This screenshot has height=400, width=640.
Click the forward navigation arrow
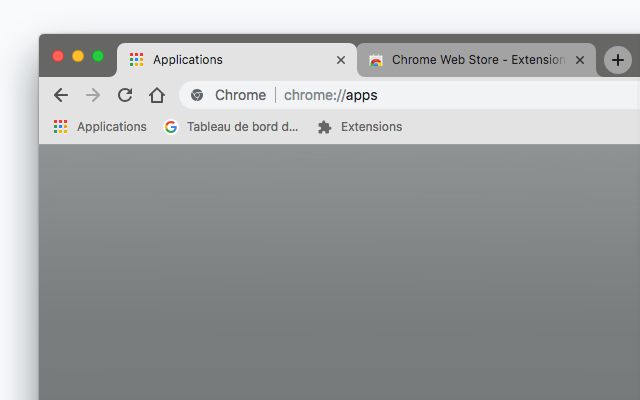[93, 95]
